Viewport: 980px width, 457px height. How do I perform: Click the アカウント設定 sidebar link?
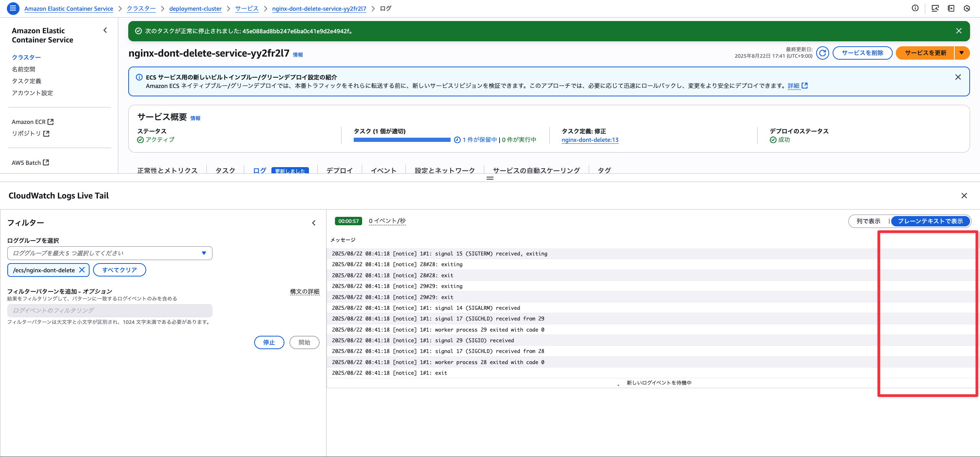[33, 93]
